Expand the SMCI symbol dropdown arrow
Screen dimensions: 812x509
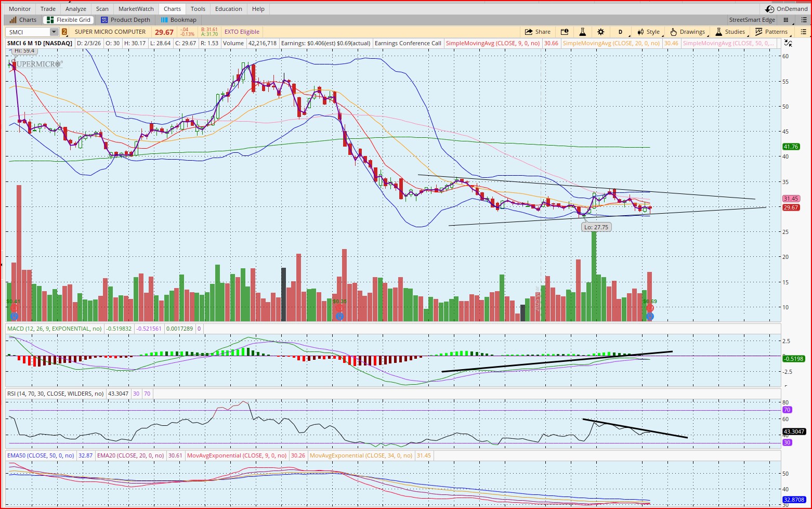[x=54, y=32]
